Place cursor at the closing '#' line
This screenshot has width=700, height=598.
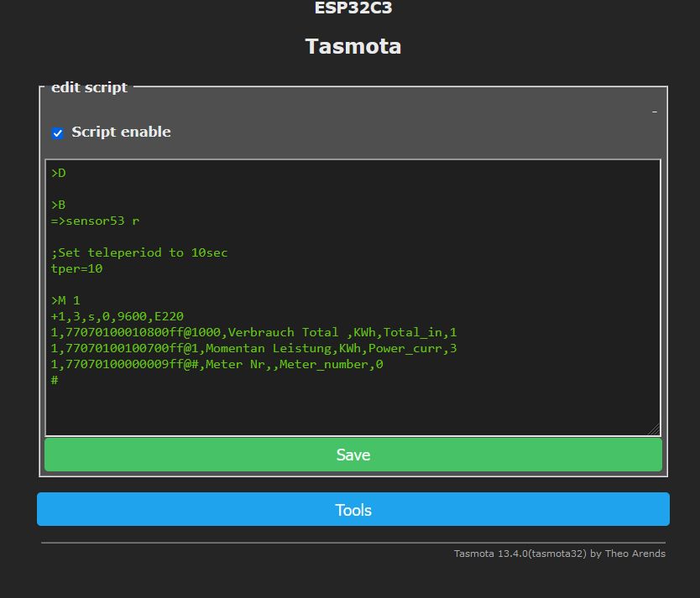pos(55,381)
